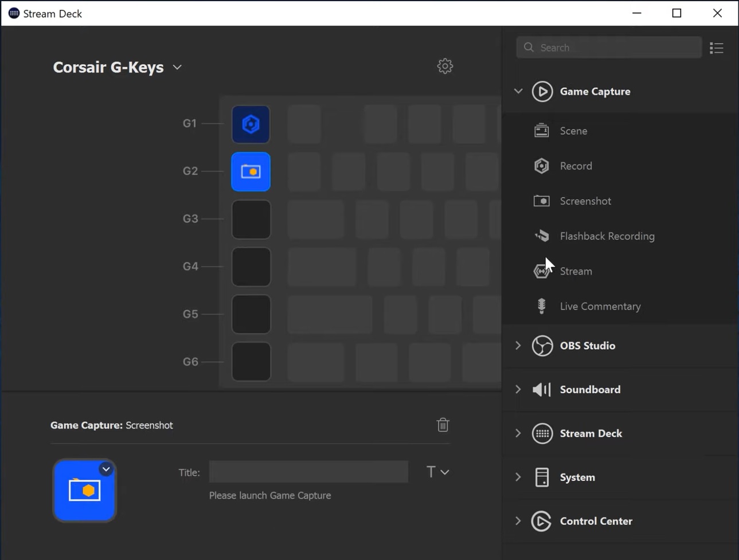Click the Control Center category label

pos(596,520)
